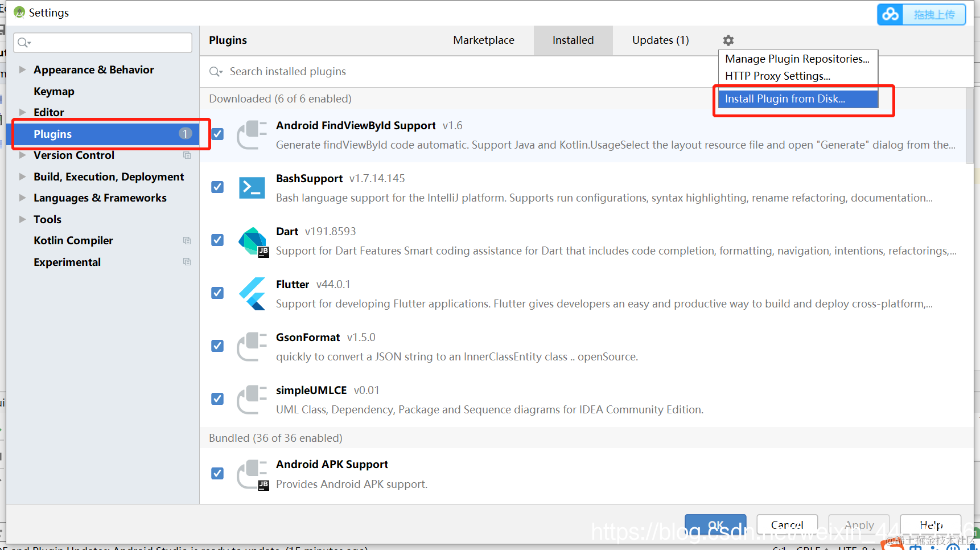The width and height of the screenshot is (980, 550).
Task: Expand the Version Control tree arrow
Action: pyautogui.click(x=22, y=155)
